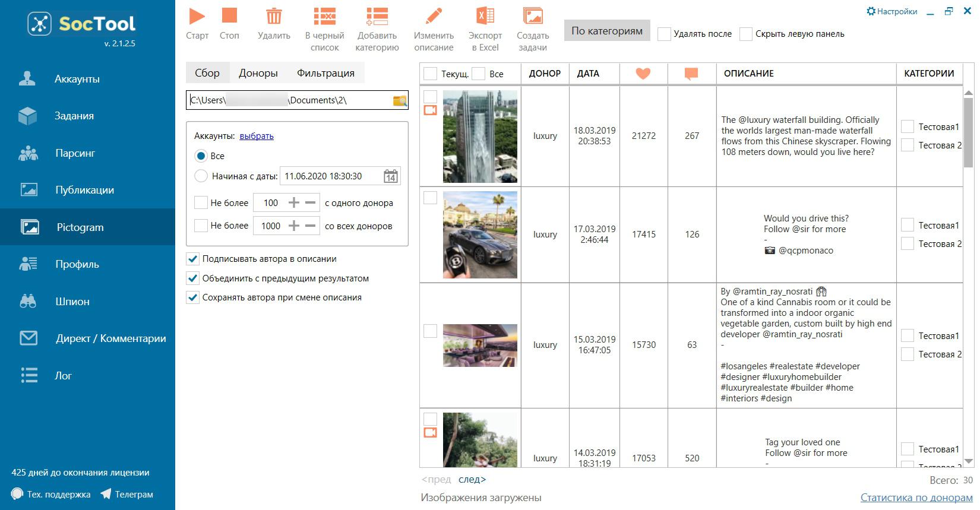Uncheck Подписывать автора в описании

pyautogui.click(x=192, y=259)
